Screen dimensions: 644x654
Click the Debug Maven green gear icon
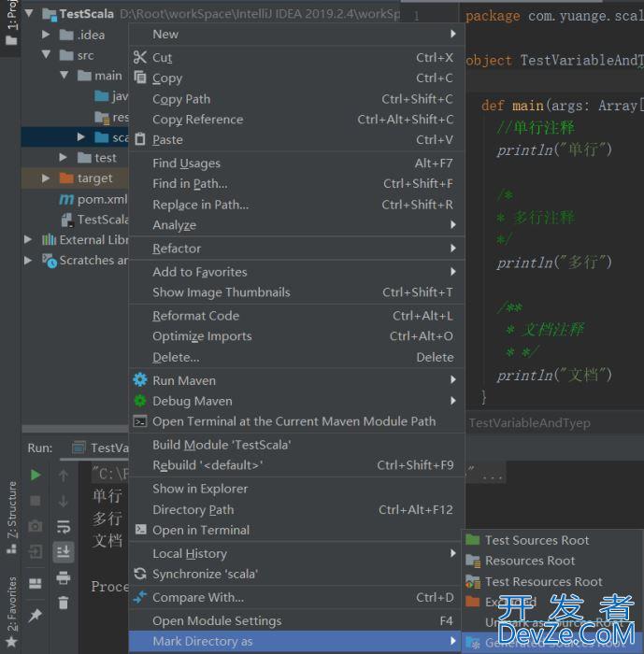[140, 401]
